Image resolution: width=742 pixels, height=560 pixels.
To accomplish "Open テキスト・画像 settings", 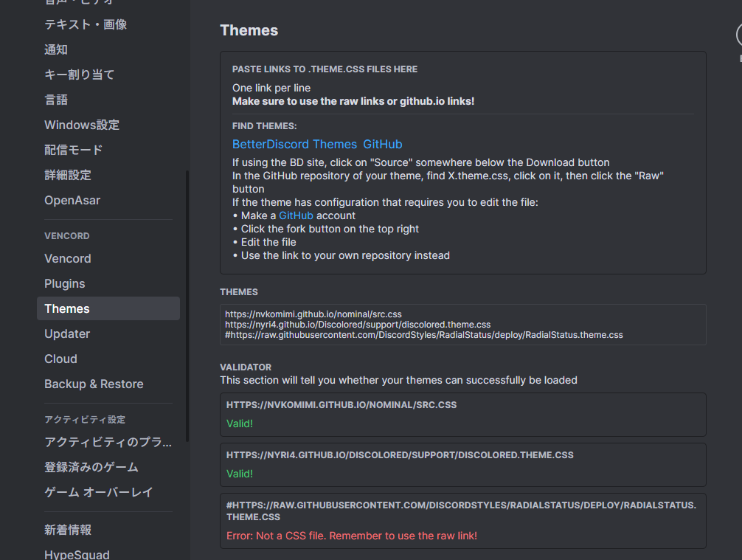I will tap(85, 24).
